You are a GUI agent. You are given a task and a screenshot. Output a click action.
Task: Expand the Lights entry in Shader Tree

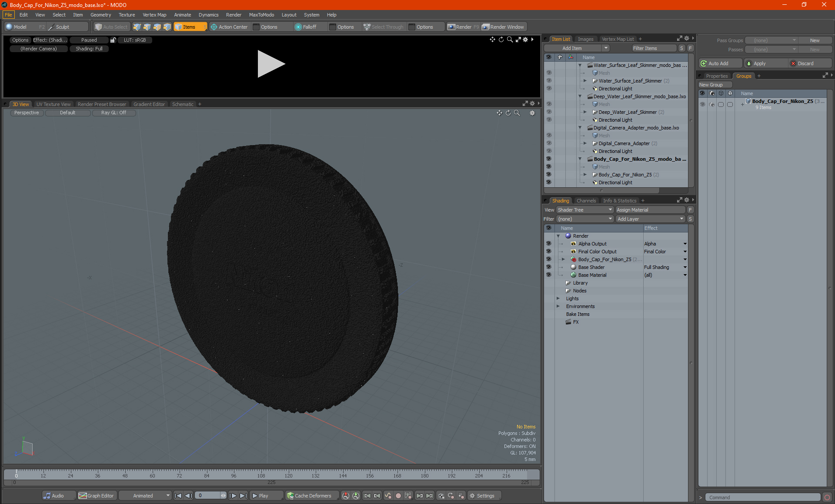[x=558, y=298]
